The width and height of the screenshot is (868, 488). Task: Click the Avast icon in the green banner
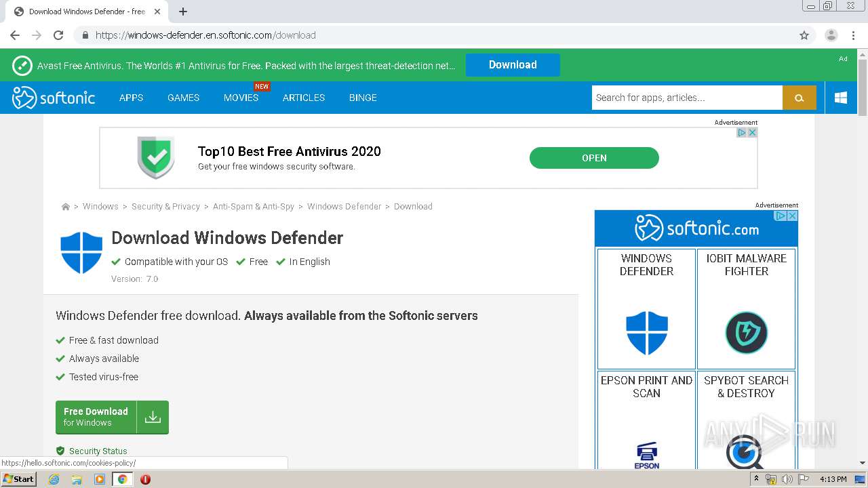(x=22, y=65)
